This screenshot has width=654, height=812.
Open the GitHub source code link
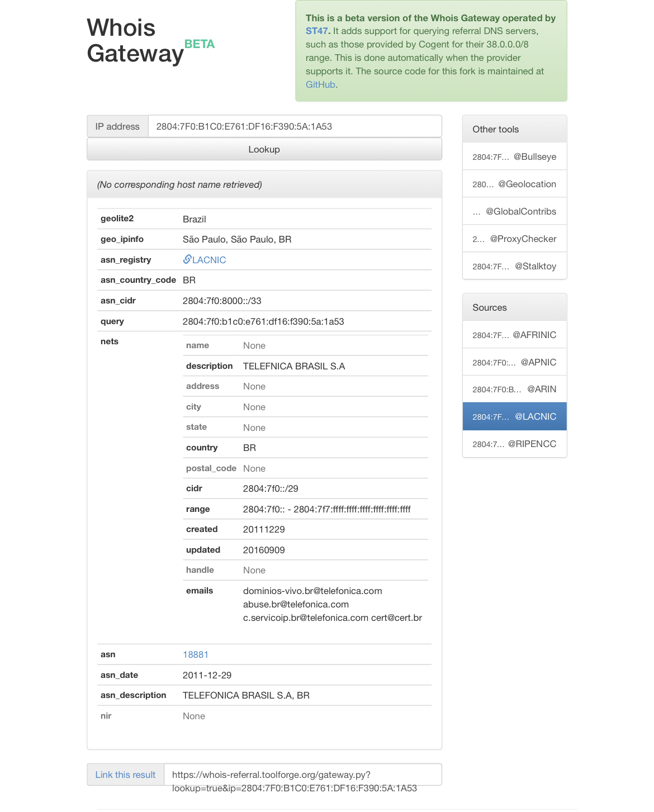click(320, 85)
